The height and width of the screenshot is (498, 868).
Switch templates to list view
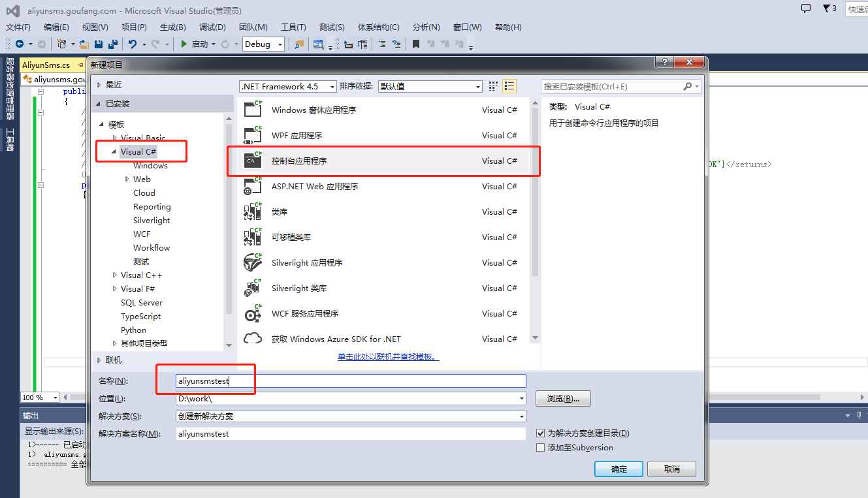click(x=509, y=86)
